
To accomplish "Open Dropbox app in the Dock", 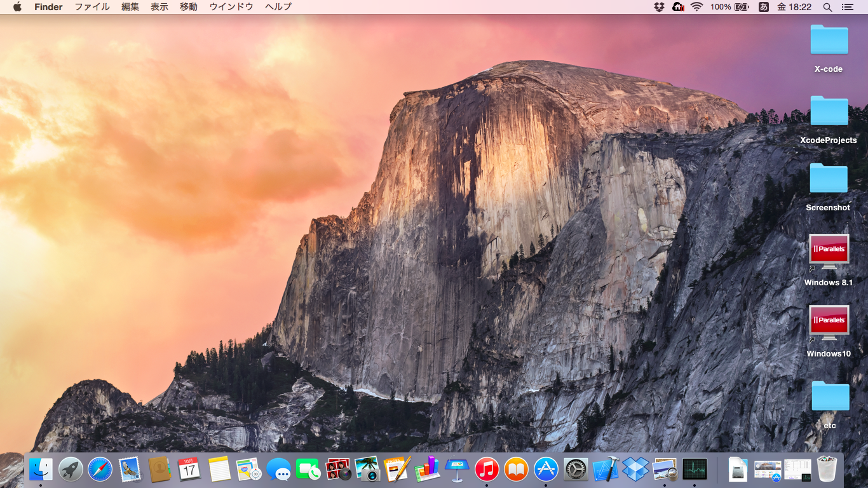I will point(635,470).
